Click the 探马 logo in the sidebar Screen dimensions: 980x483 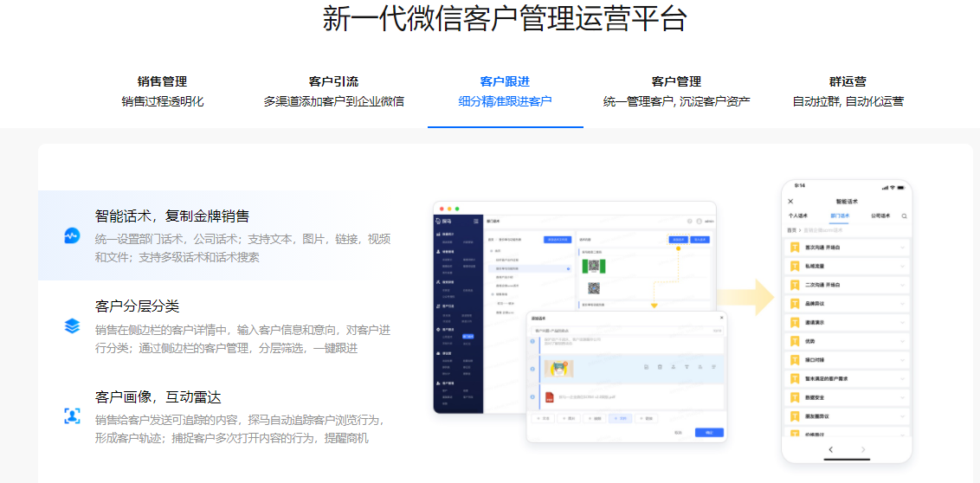pos(444,222)
